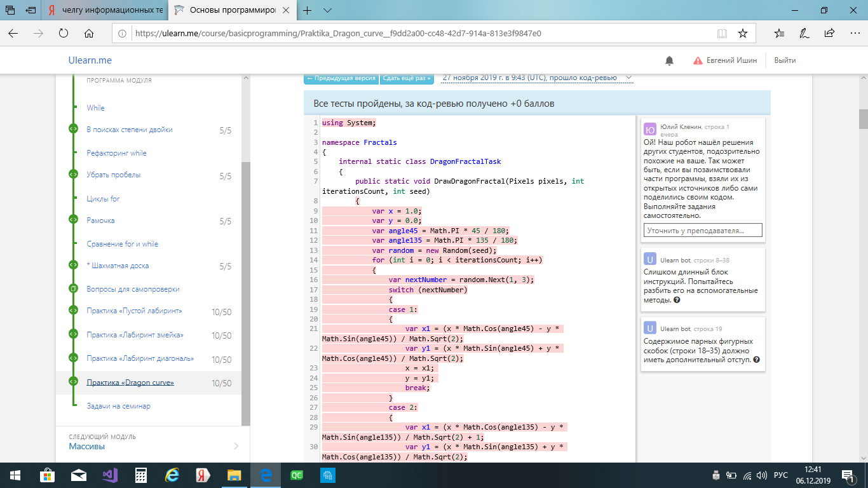The image size is (868, 488).
Task: Add page to favorites star icon
Action: click(742, 34)
